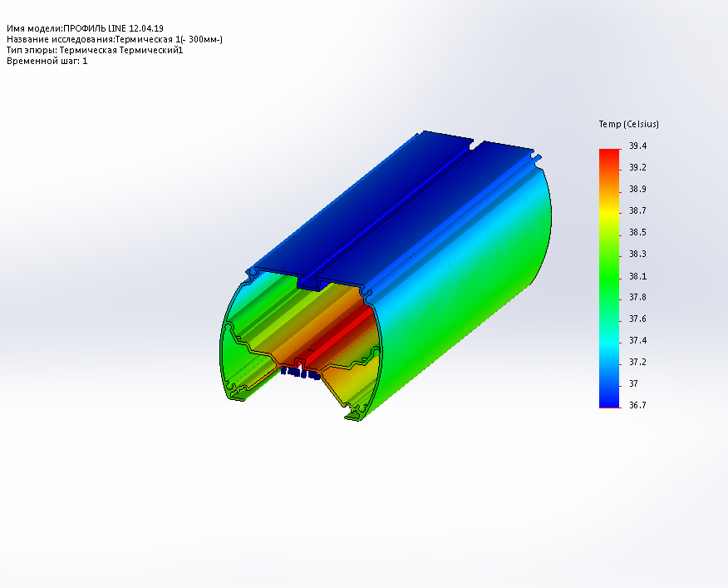Click the legend value 37
Viewport: 728px width, 588px height.
pos(634,384)
